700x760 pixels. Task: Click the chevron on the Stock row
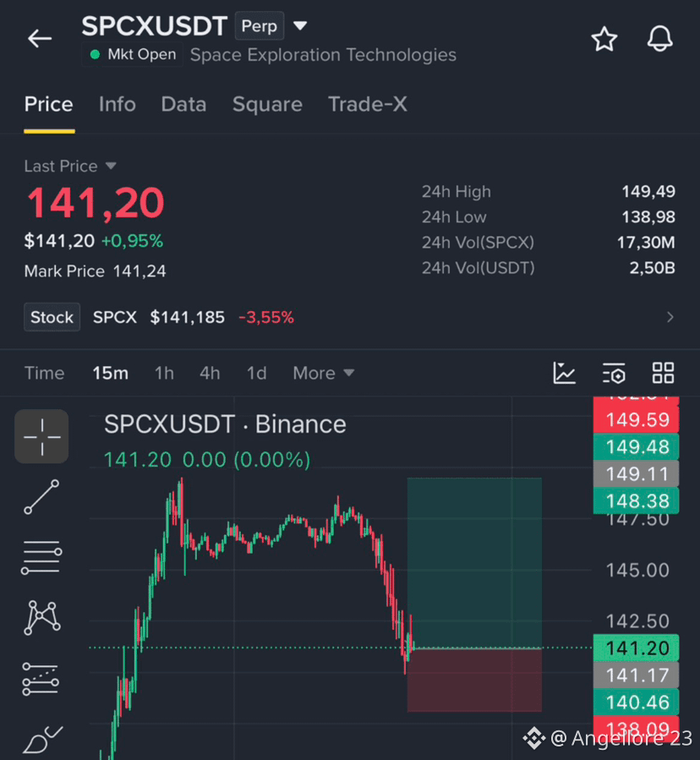670,318
